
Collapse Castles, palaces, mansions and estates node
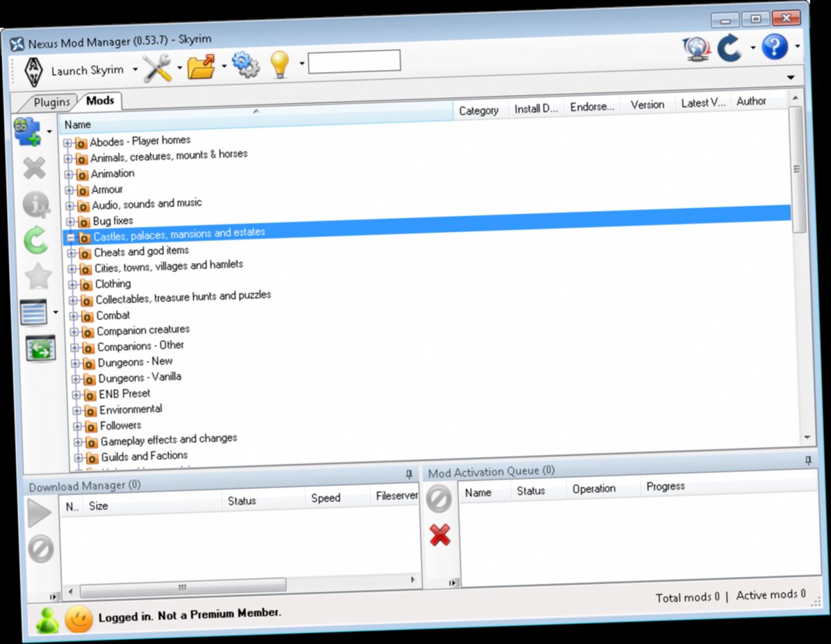70,238
